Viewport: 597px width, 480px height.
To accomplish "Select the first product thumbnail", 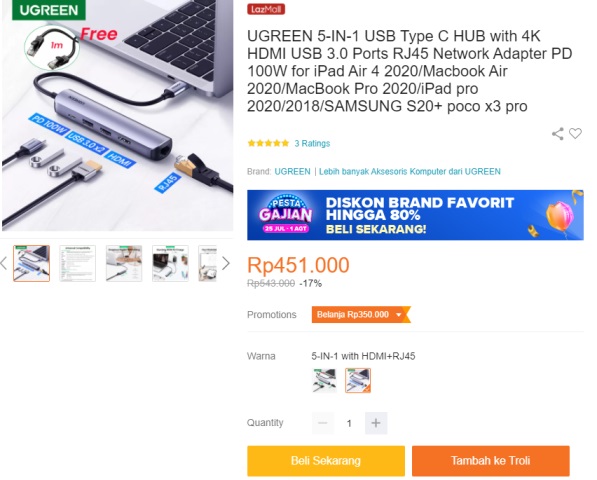I will [x=32, y=263].
